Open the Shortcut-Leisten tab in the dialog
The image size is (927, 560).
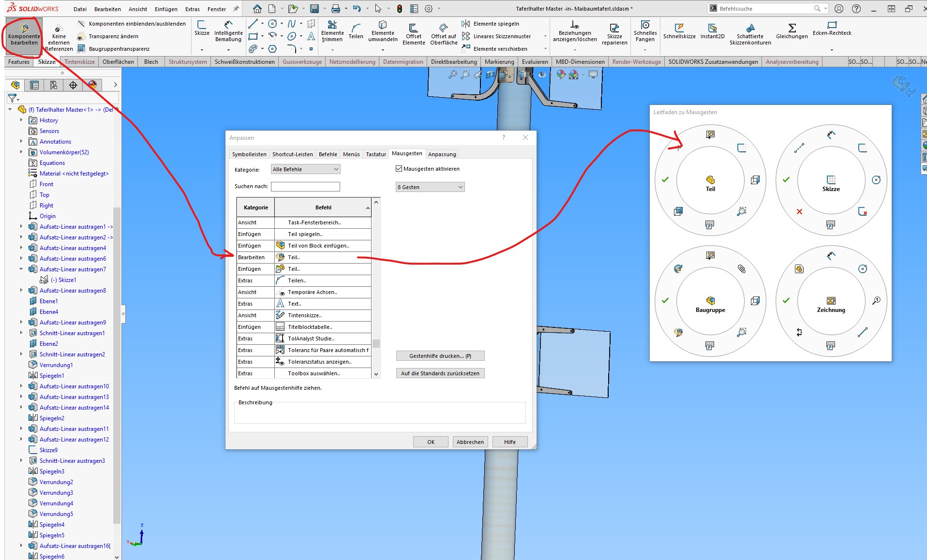(x=292, y=154)
